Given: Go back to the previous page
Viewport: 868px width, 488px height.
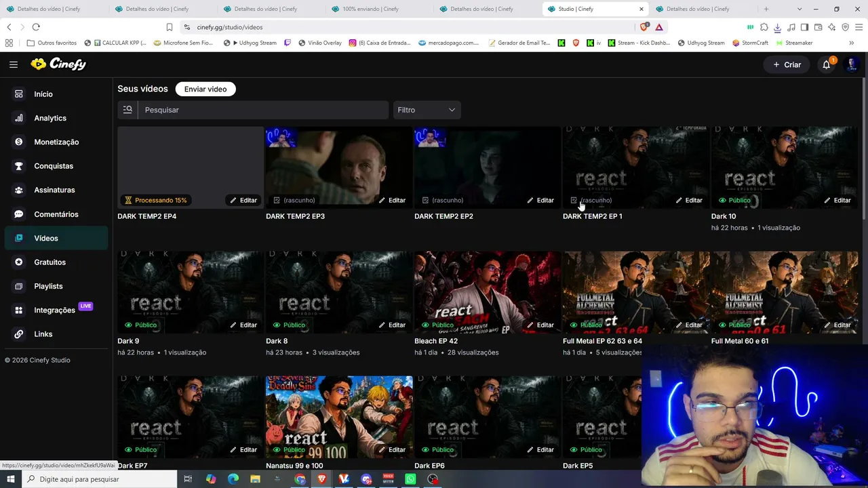Looking at the screenshot, I should [x=9, y=27].
